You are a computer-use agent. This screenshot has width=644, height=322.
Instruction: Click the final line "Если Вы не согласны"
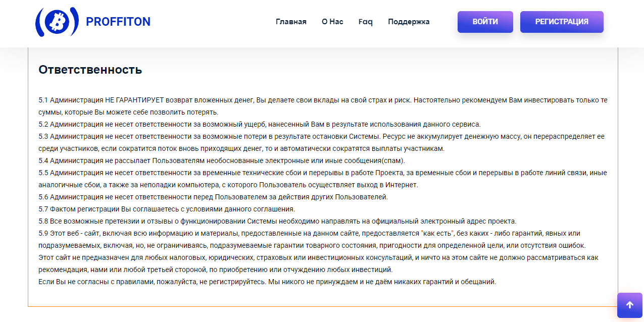tap(267, 282)
